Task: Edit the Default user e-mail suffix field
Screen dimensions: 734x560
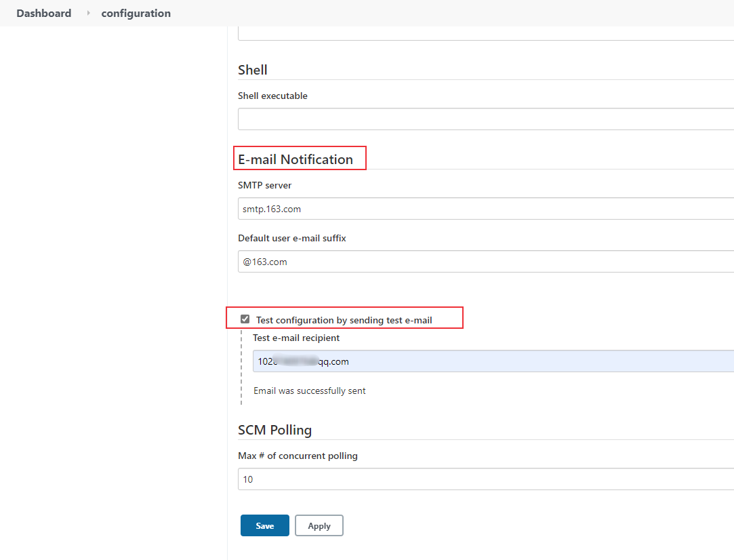Action: [486, 261]
